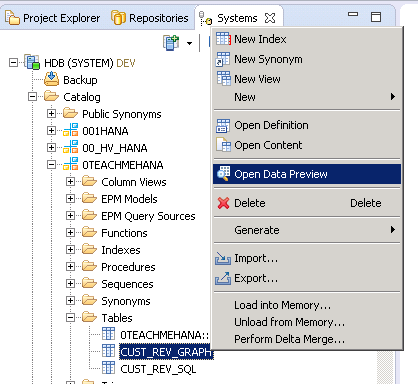418x384 pixels.
Task: Select the Functions folder label
Action: [124, 233]
